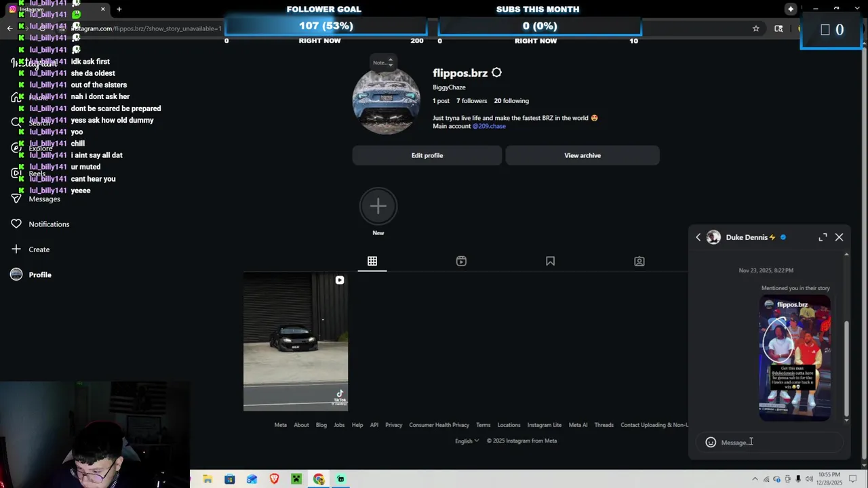Open the Blog footer link
The width and height of the screenshot is (868, 488).
[x=321, y=425]
